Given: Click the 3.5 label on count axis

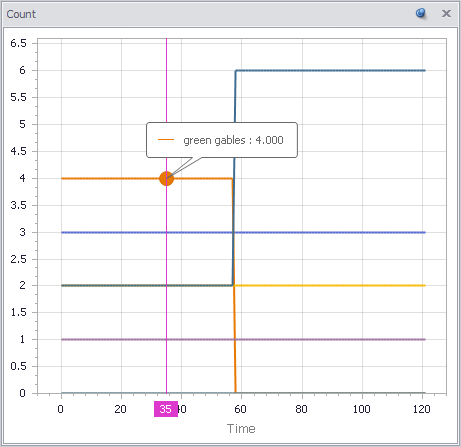Looking at the screenshot, I should [18, 205].
